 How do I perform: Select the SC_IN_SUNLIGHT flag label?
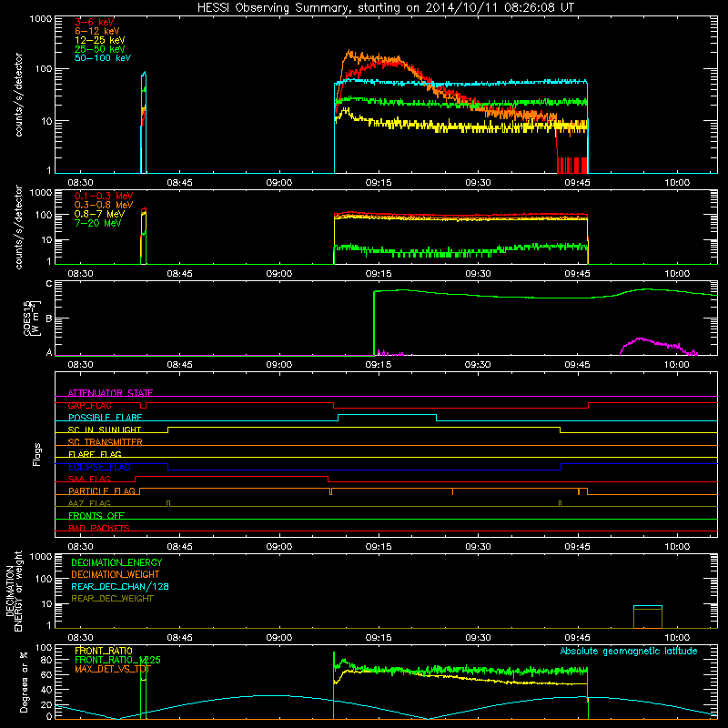105,430
